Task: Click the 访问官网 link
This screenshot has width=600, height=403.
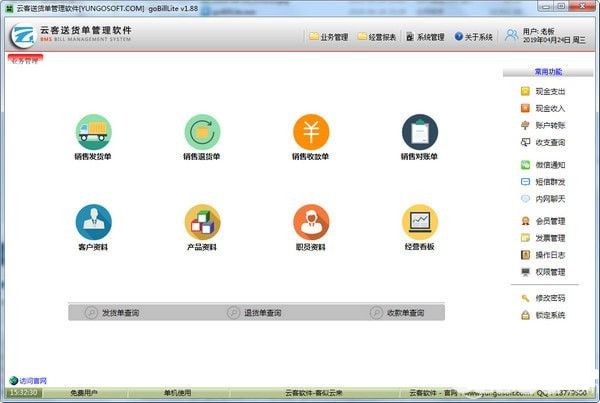Action: [28, 381]
